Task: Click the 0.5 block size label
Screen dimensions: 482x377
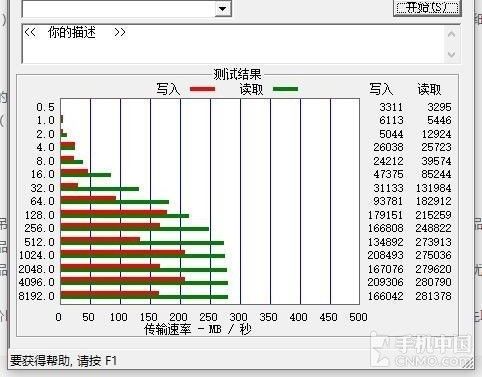Action: [x=45, y=107]
